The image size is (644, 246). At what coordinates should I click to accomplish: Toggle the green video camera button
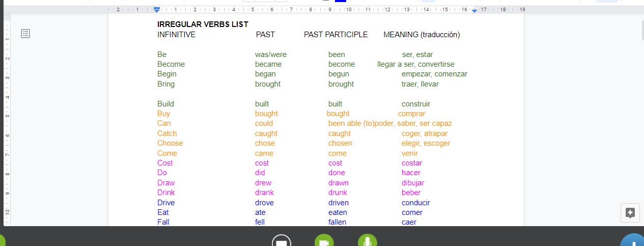tap(323, 241)
